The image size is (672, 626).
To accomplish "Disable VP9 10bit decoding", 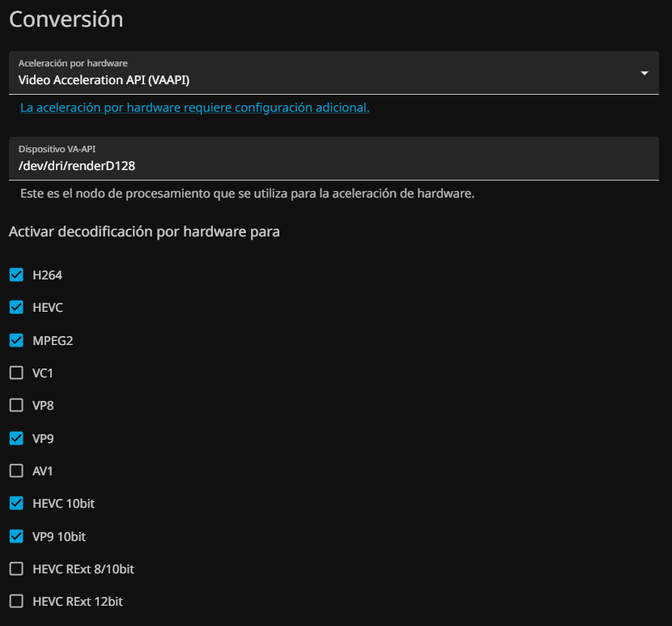I will (x=16, y=536).
